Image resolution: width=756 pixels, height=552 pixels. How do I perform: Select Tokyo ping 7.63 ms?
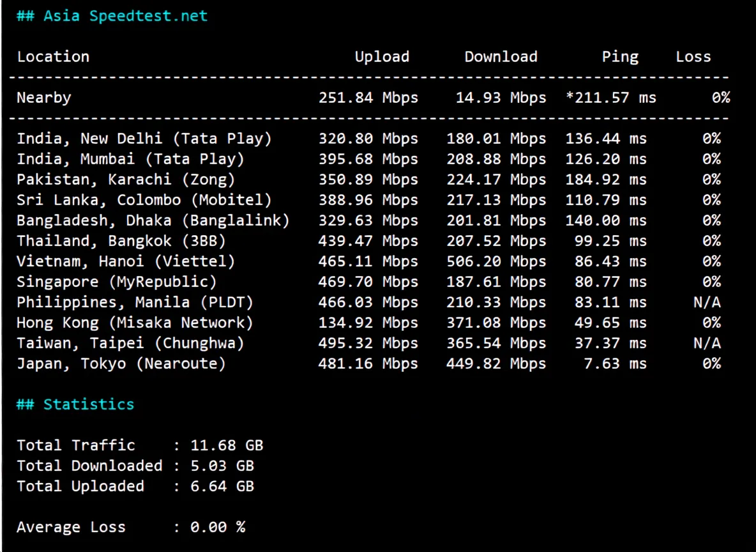(616, 364)
